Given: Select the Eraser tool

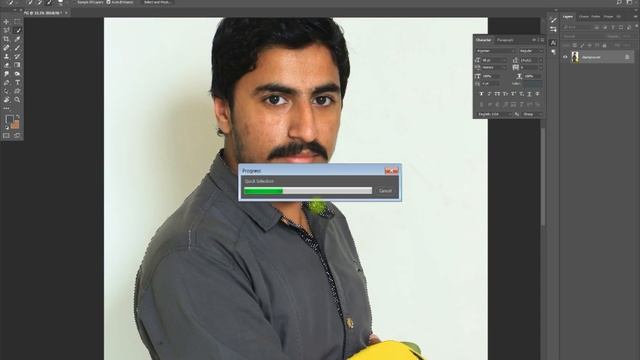Looking at the screenshot, I should (6, 65).
